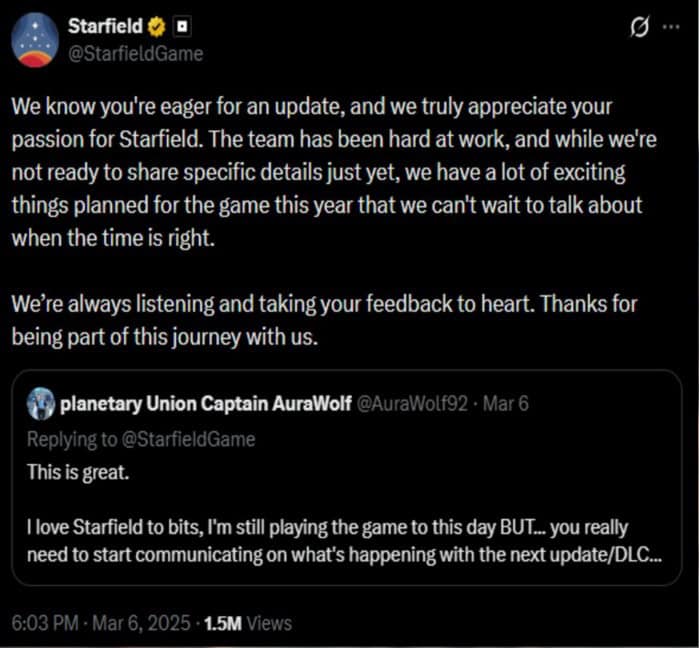Click the @StarfieldGame handle under the name

pyautogui.click(x=134, y=53)
